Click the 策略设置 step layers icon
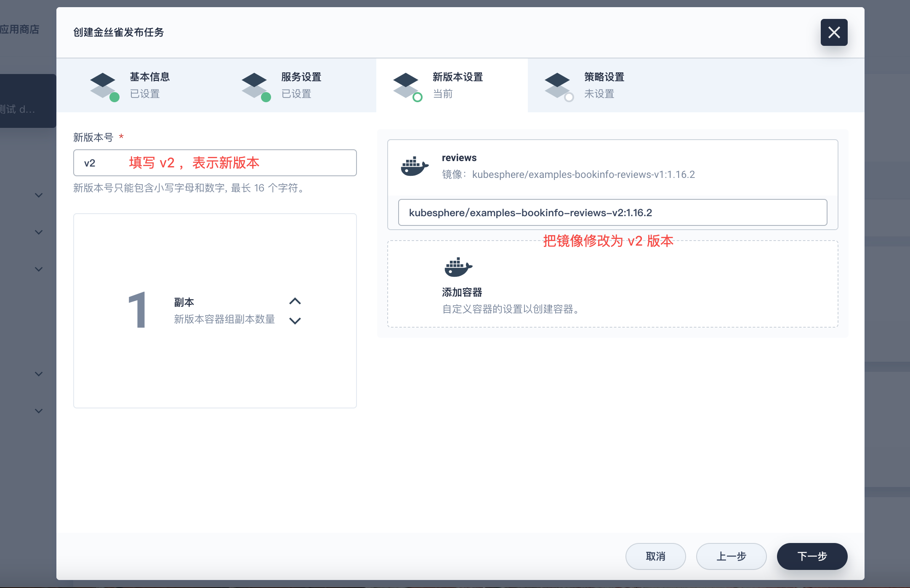Screen dimensions: 910x588 (558, 85)
